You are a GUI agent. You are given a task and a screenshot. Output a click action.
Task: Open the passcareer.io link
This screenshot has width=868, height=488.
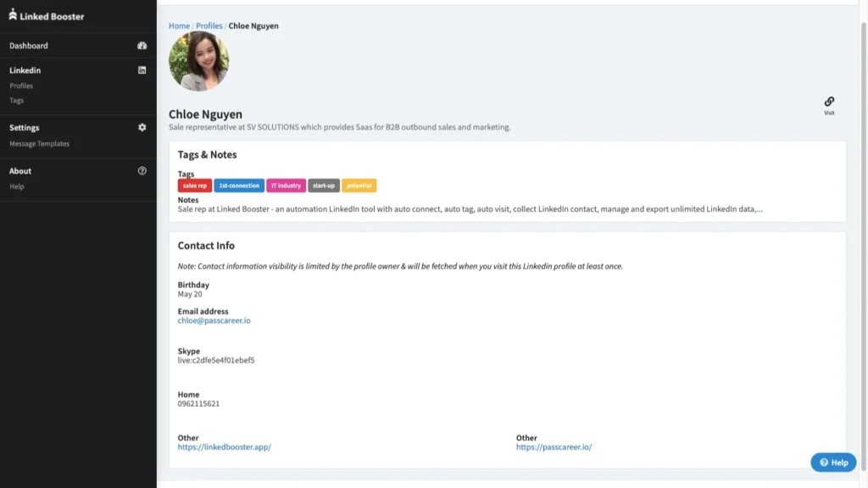pyautogui.click(x=555, y=446)
